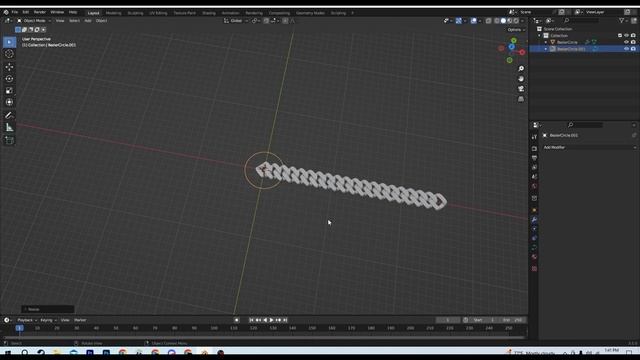Switch to the Sculpting workspace tab
The height and width of the screenshot is (360, 640).
click(135, 13)
